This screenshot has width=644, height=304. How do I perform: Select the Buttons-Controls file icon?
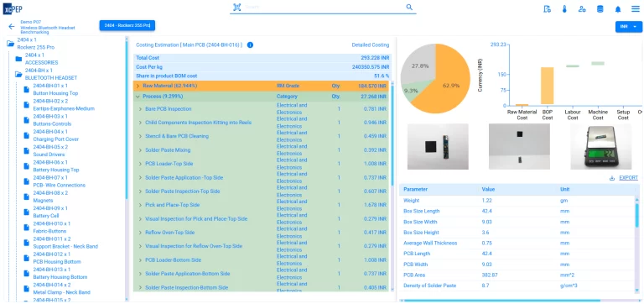tap(27, 120)
